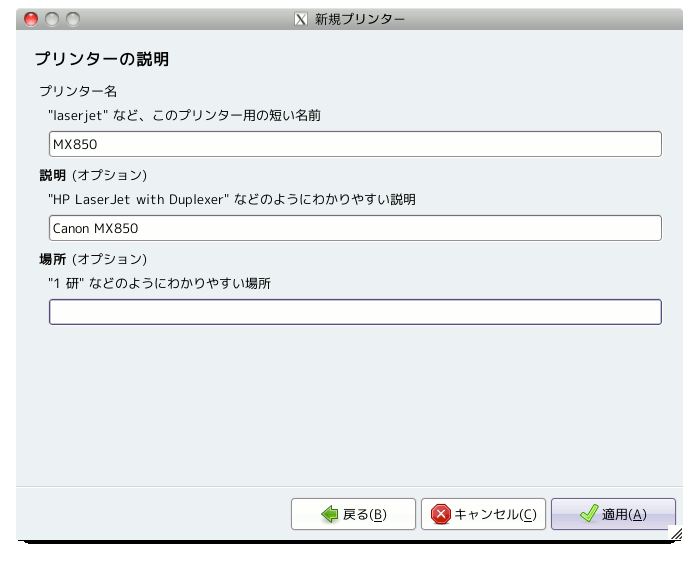Click the 説明 field containing Canon MX850
Viewport: 699px width, 564px height.
click(x=355, y=228)
